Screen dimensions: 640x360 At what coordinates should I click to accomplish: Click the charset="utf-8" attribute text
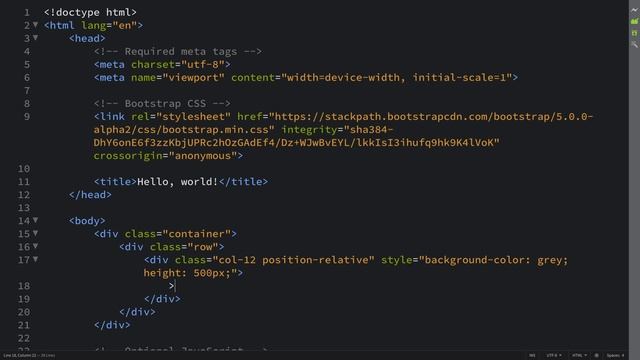pos(178,64)
